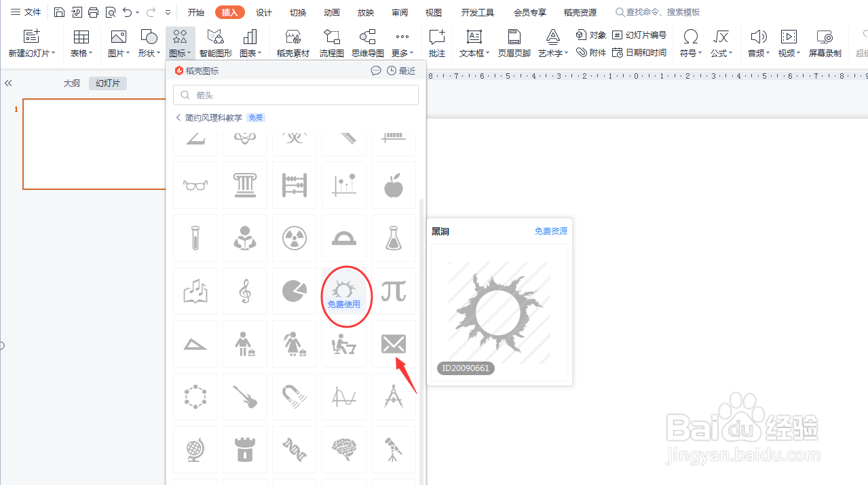This screenshot has height=485, width=868.
Task: Choose the student at desk icon
Action: pos(344,345)
